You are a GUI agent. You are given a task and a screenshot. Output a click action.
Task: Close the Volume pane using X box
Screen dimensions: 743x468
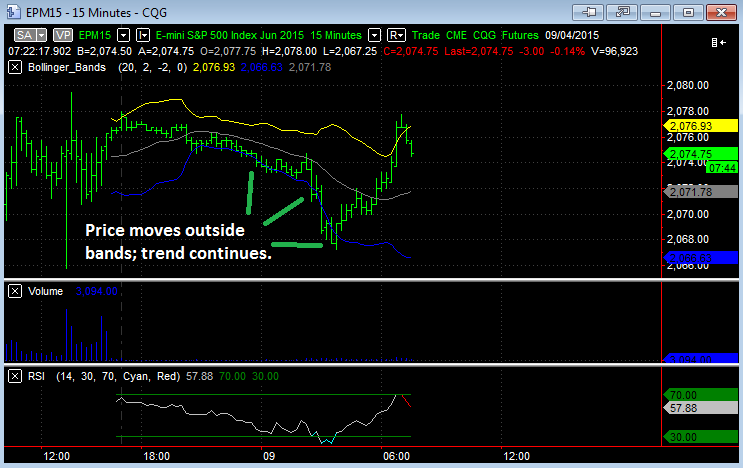tap(15, 291)
